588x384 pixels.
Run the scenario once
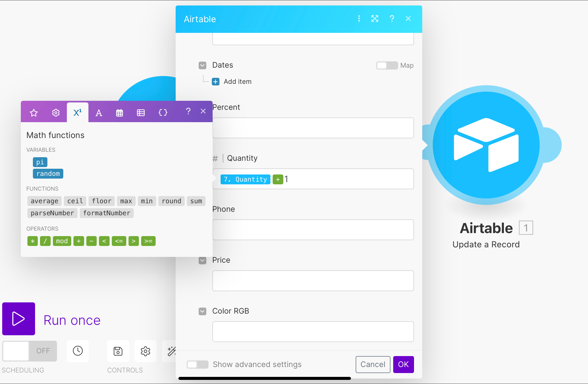click(19, 319)
